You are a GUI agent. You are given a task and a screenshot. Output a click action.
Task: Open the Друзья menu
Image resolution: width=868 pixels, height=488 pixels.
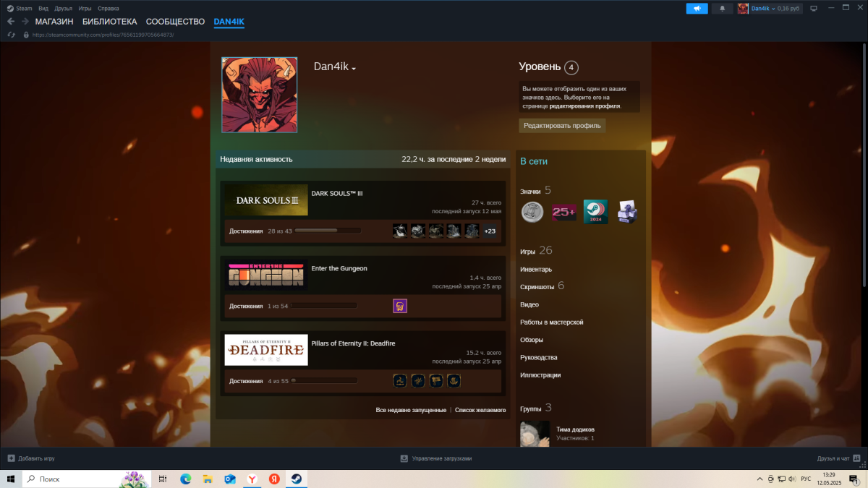click(x=63, y=8)
